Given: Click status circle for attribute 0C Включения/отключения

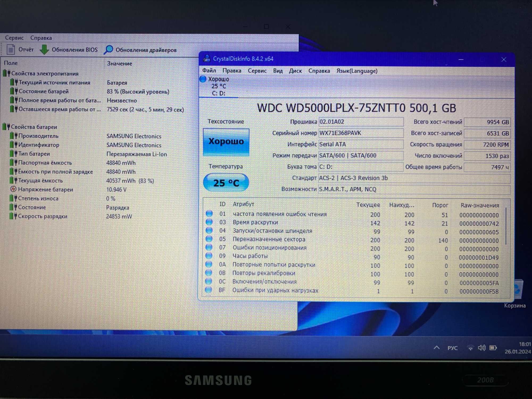Looking at the screenshot, I should point(209,281).
